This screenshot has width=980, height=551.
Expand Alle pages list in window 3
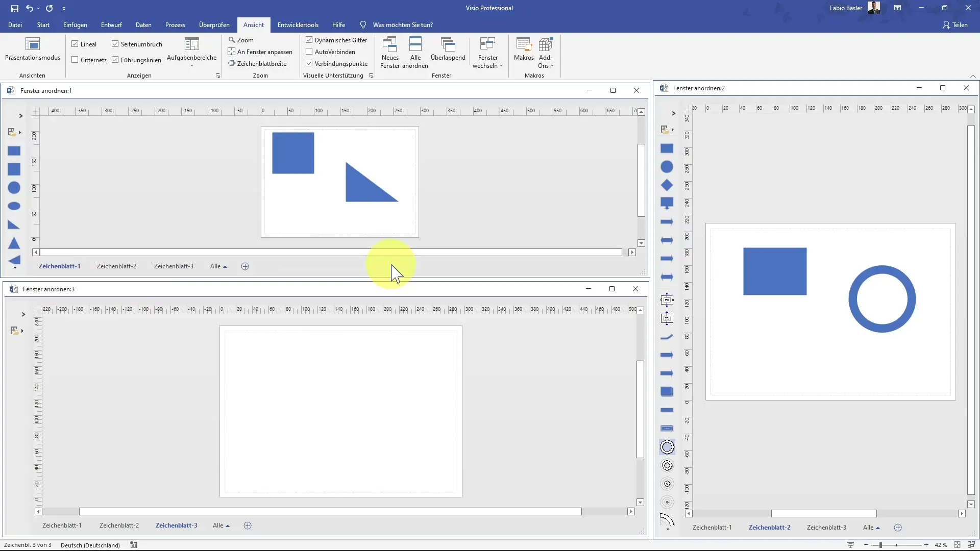point(221,525)
